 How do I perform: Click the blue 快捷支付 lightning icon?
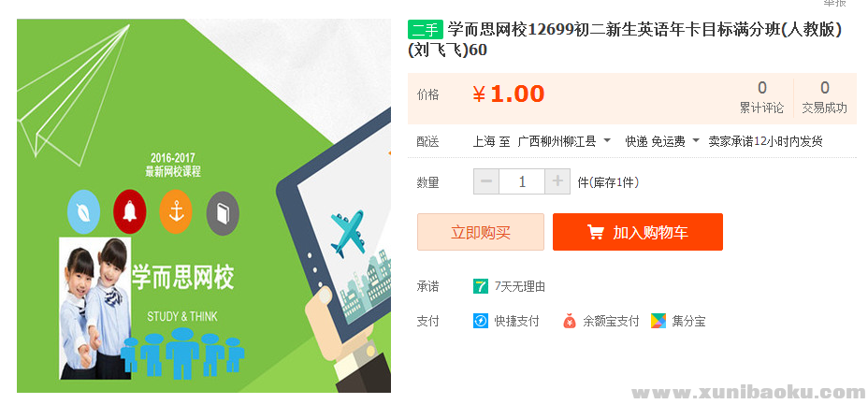click(x=481, y=321)
